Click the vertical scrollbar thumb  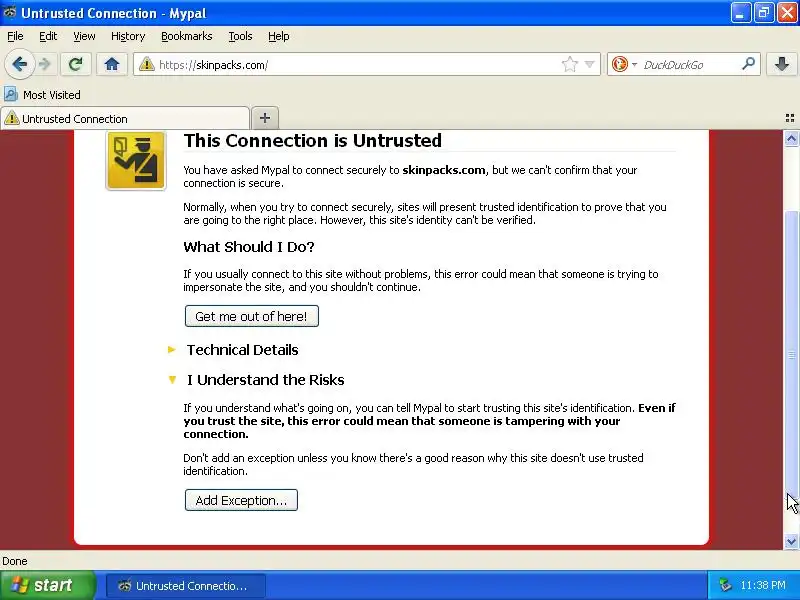[791, 355]
